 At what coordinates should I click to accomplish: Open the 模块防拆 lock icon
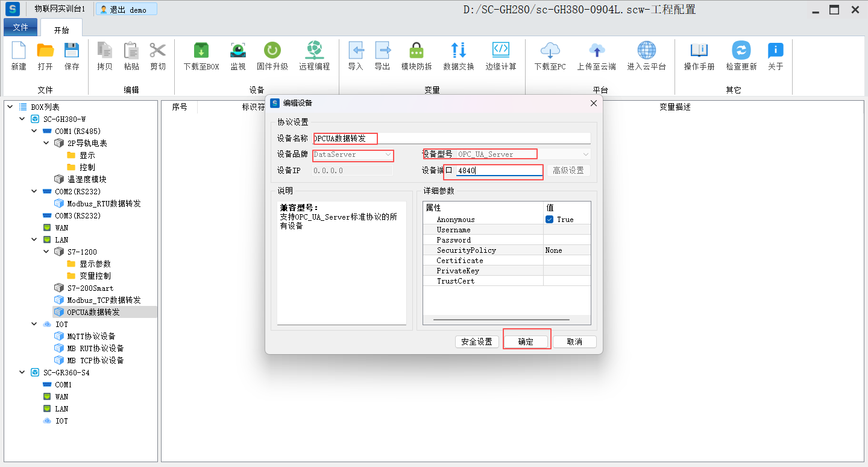coord(416,51)
